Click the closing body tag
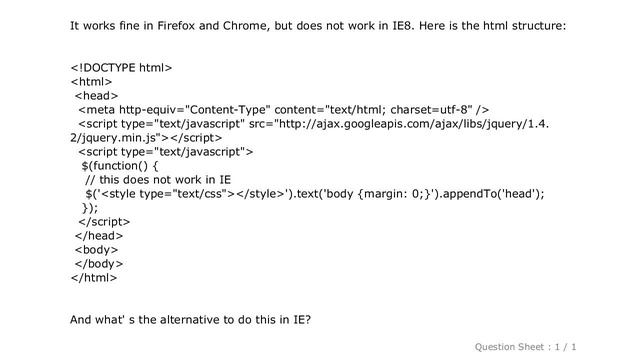This screenshot has height=360, width=640. coord(98,264)
